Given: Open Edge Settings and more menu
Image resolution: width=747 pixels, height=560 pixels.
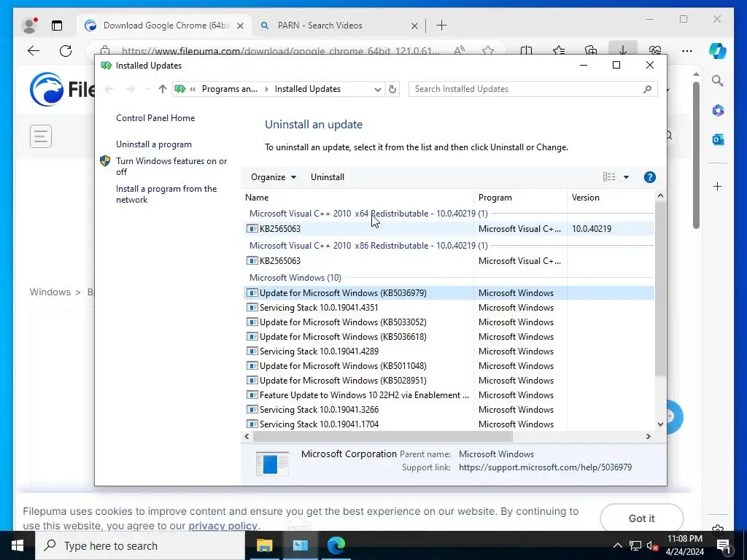Looking at the screenshot, I should [x=687, y=51].
